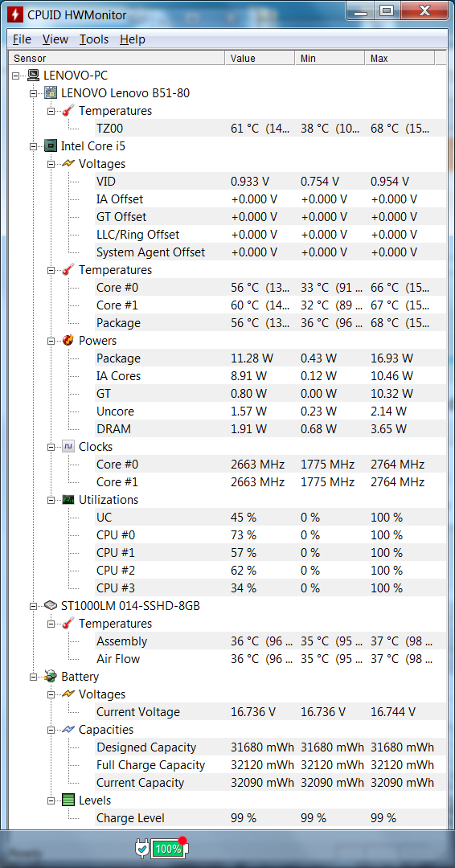
Task: Collapse the Battery node
Action: pos(34,677)
